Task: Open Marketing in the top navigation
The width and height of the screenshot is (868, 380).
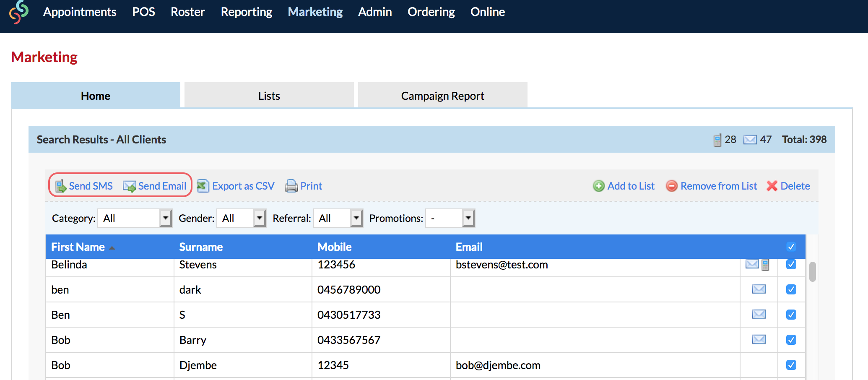Action: point(315,12)
